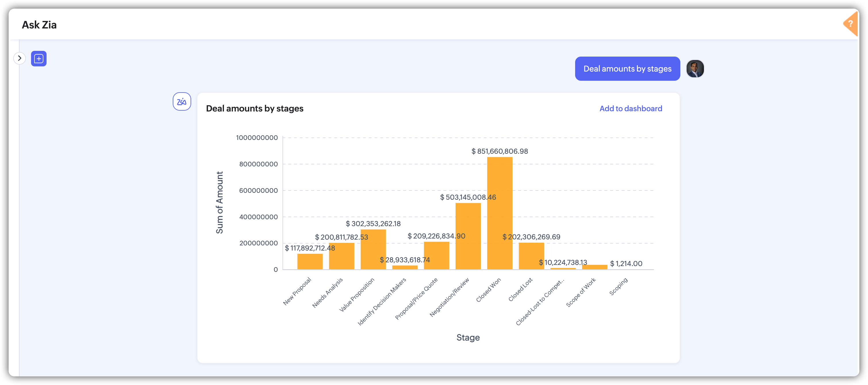Click the new chat plus icon

(x=39, y=59)
